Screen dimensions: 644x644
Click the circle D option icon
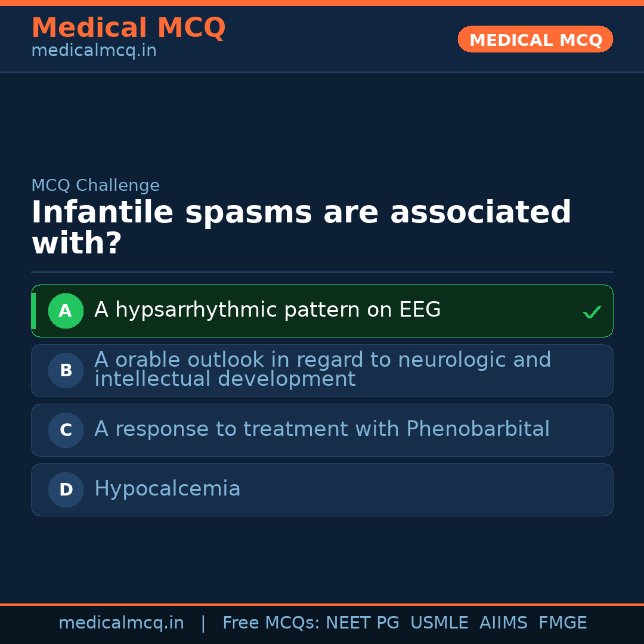[66, 490]
